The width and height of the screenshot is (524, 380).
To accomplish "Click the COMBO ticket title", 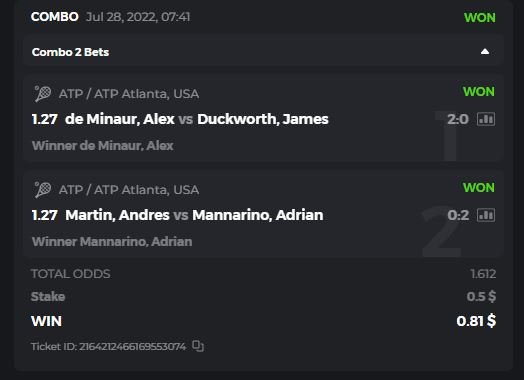I will click(x=54, y=17).
